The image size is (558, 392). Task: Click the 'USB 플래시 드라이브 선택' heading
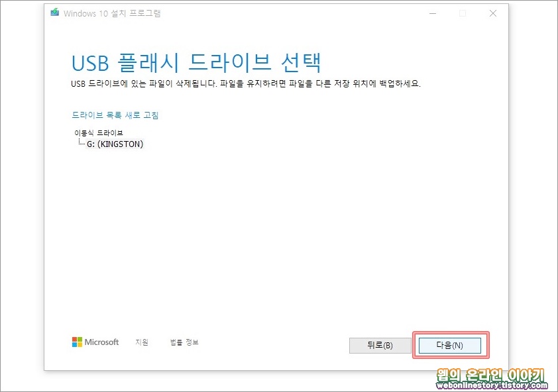pyautogui.click(x=197, y=63)
